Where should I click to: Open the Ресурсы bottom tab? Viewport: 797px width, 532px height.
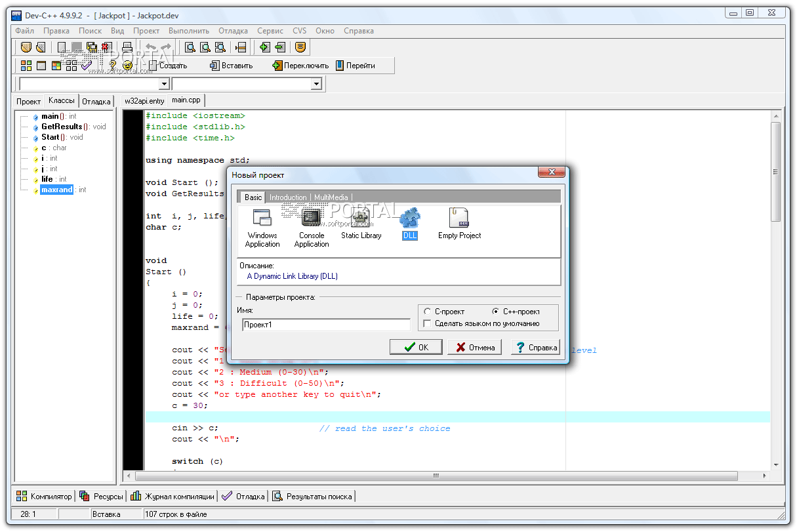pos(101,497)
